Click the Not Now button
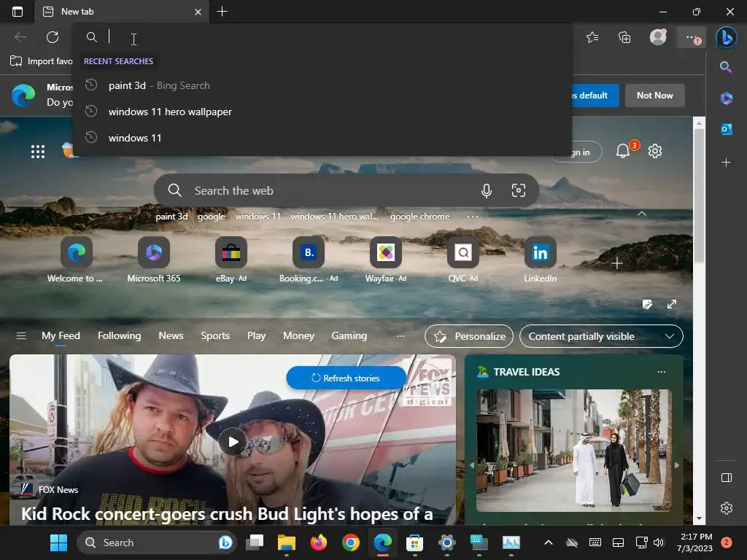The height and width of the screenshot is (560, 747). point(654,96)
